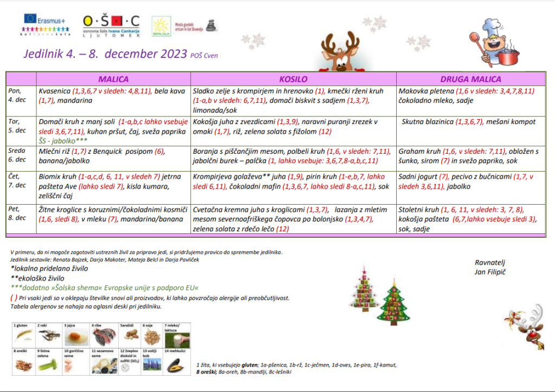Select the sezamovo seme allergen picture
This screenshot has width=555, height=392.
[104, 362]
